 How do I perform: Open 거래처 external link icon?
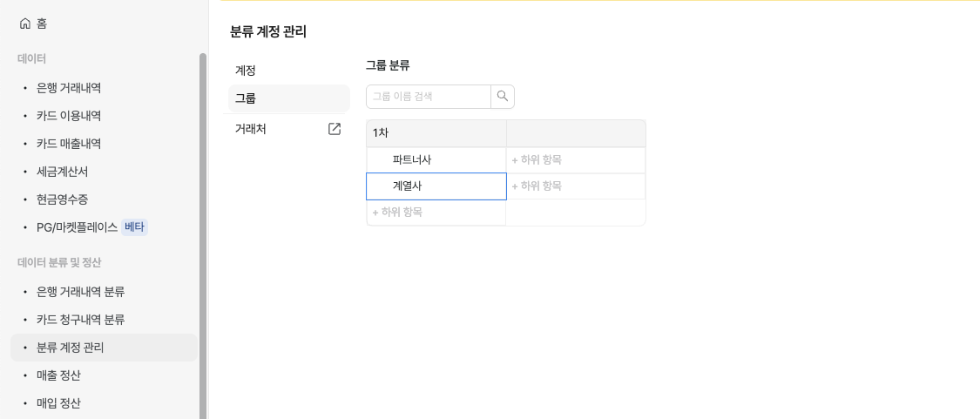pyautogui.click(x=335, y=129)
